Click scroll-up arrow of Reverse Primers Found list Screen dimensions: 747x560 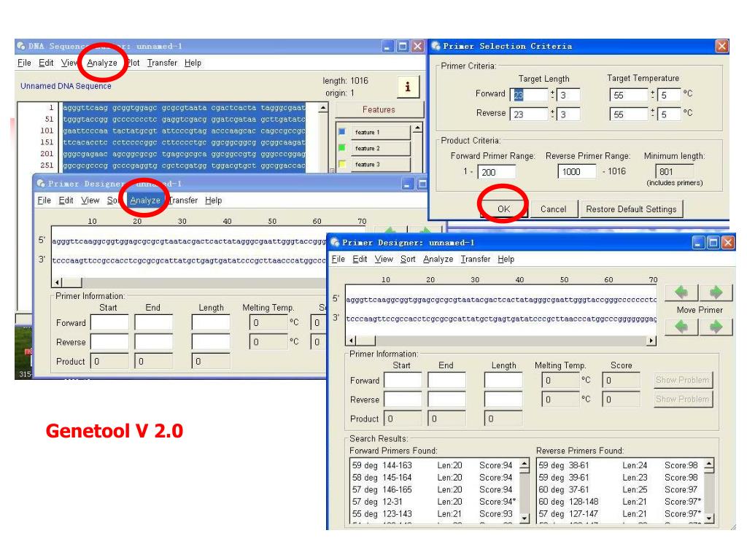click(x=709, y=463)
